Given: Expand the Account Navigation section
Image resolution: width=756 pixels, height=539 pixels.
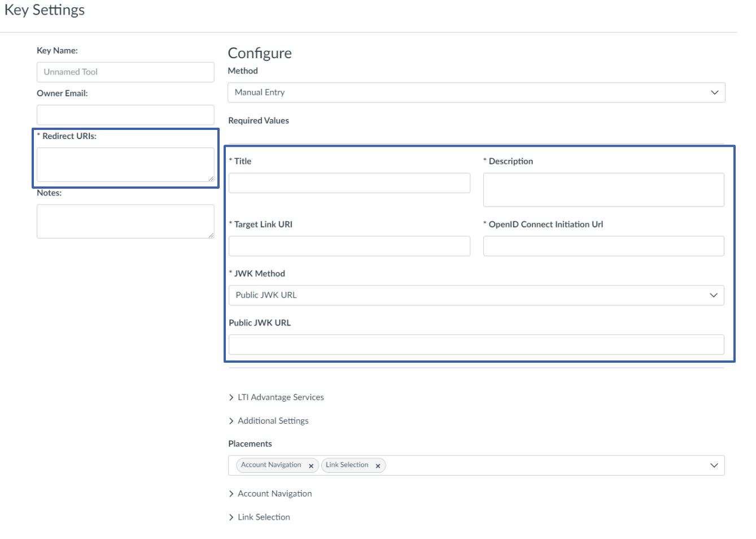Looking at the screenshot, I should (270, 494).
